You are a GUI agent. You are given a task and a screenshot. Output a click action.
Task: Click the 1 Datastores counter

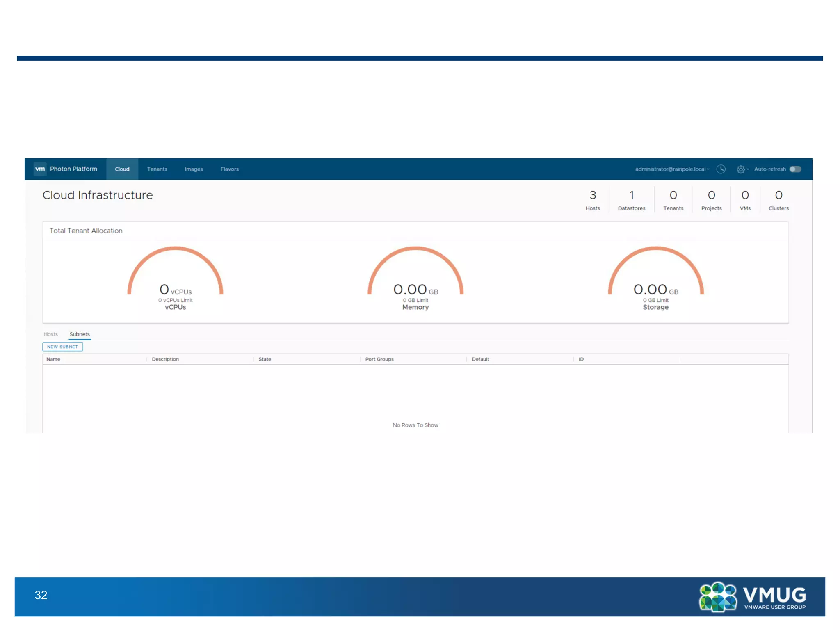(x=631, y=200)
